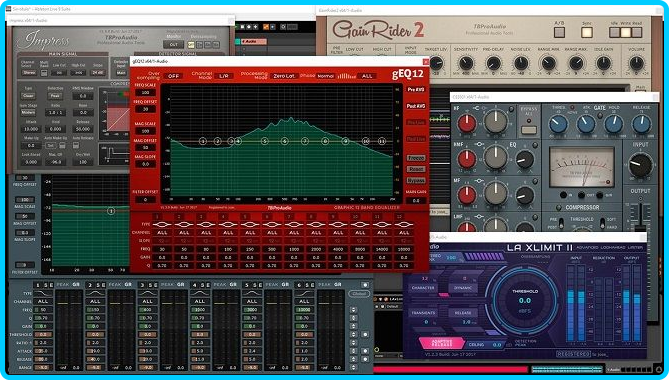Click the Noise Level knob in GainRider 2
Image resolution: width=669 pixels, height=380 pixels.
click(x=521, y=64)
